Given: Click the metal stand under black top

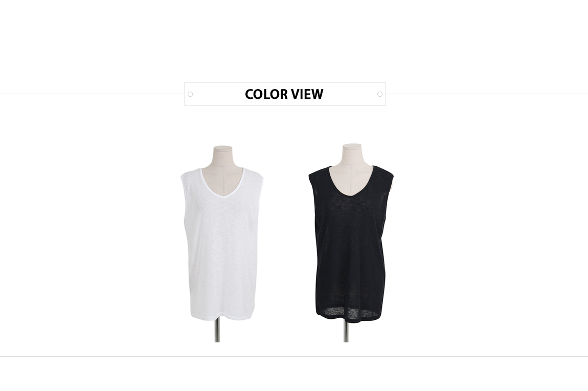Looking at the screenshot, I should tap(346, 332).
